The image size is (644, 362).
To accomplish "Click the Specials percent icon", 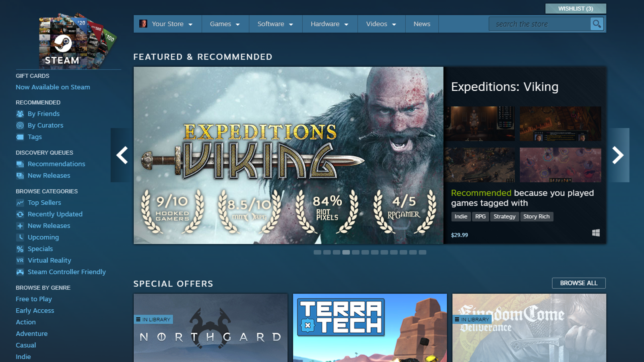I will click(20, 249).
